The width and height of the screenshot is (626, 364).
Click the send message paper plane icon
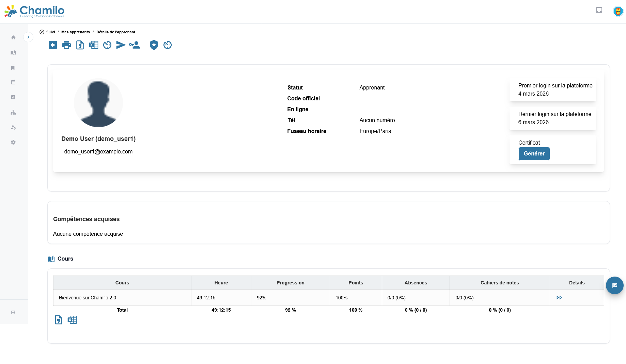click(121, 45)
